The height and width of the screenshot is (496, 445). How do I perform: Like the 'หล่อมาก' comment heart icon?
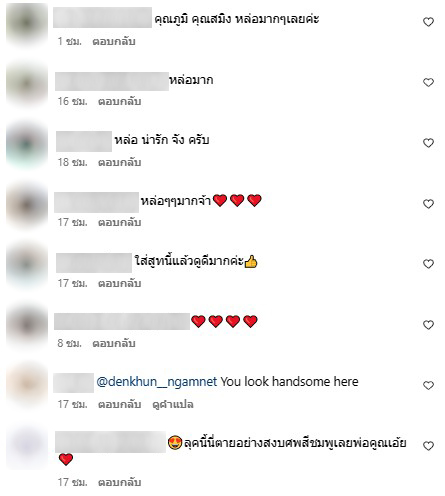[x=428, y=82]
